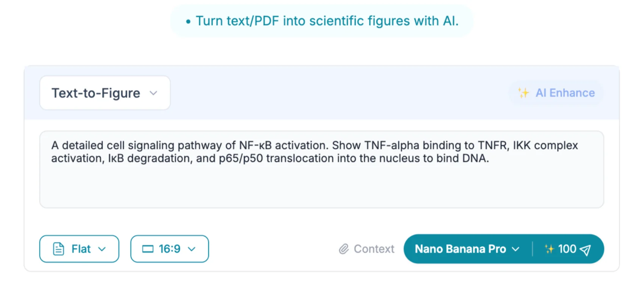
Task: Click the document icon in Flat style button
Action: click(x=59, y=249)
